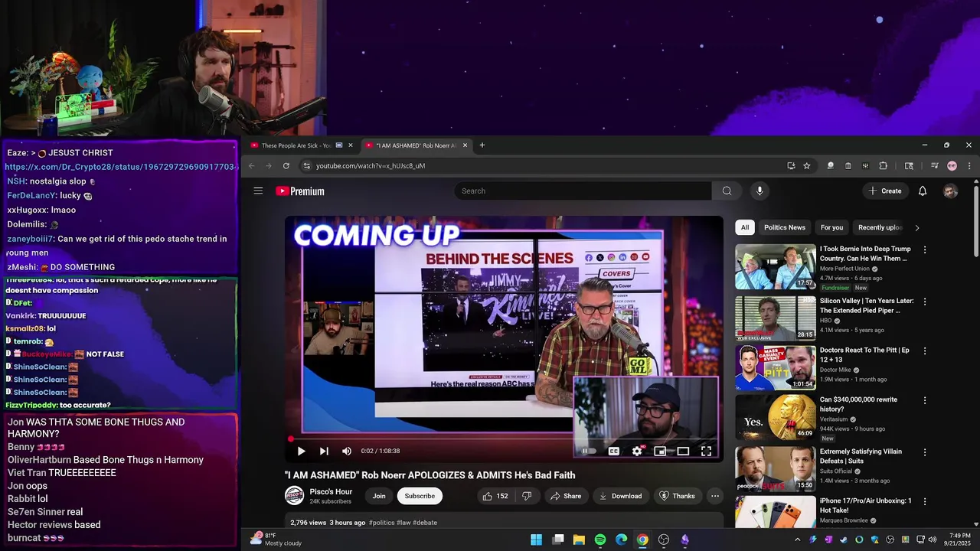Click the Share button under the video
980x551 pixels.
click(x=566, y=496)
